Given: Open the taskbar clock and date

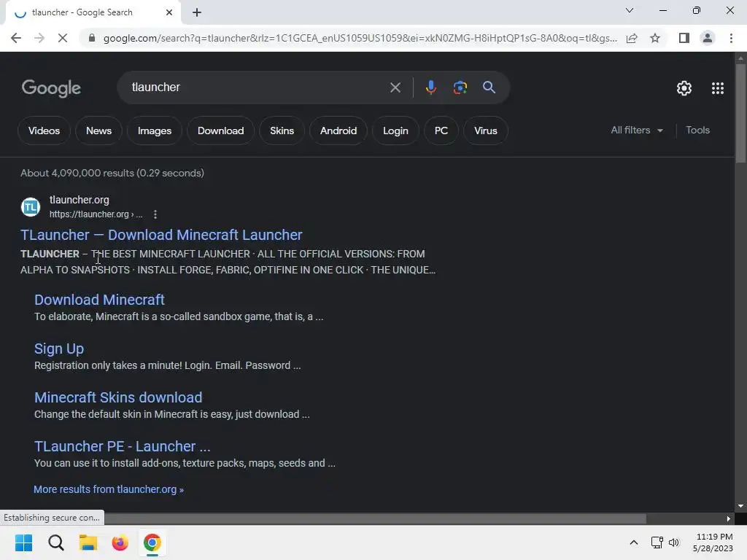Looking at the screenshot, I should (713, 542).
